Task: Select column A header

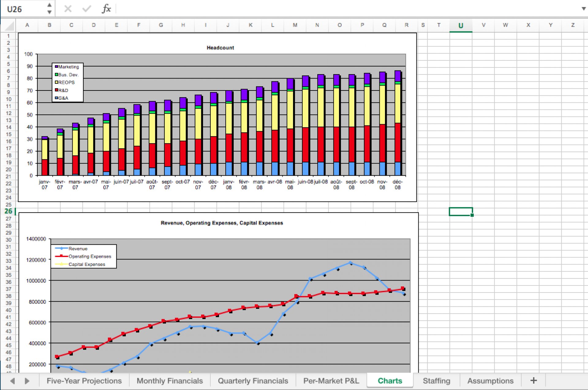Action: pos(27,25)
